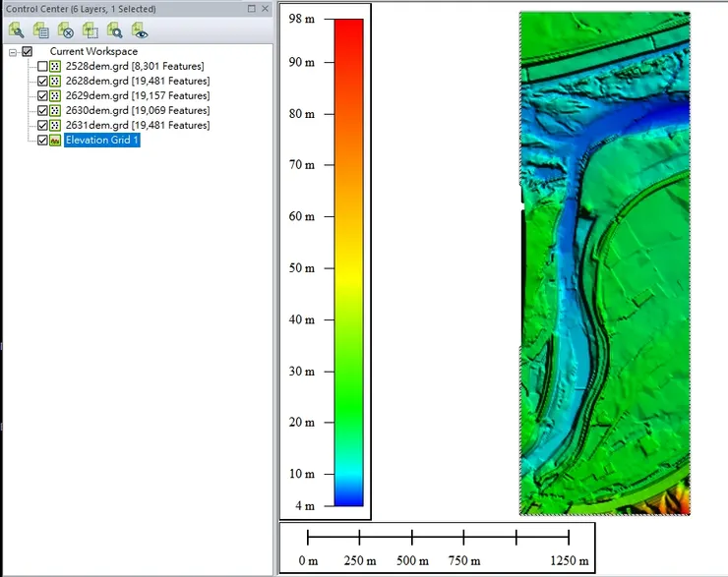This screenshot has width=728, height=577.
Task: Undock the Control Center panel with float button
Action: point(252,9)
